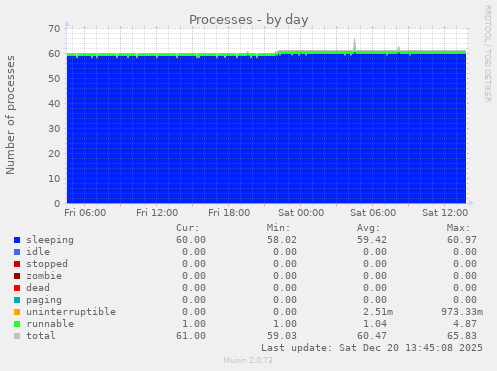Click the runnable legend color swatch
This screenshot has width=497, height=371.
click(x=17, y=324)
